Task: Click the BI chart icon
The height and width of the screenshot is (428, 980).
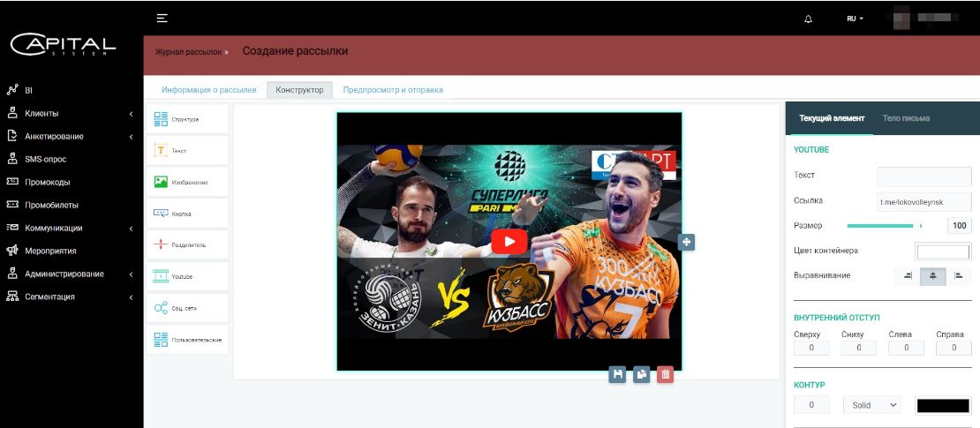Action: point(12,91)
